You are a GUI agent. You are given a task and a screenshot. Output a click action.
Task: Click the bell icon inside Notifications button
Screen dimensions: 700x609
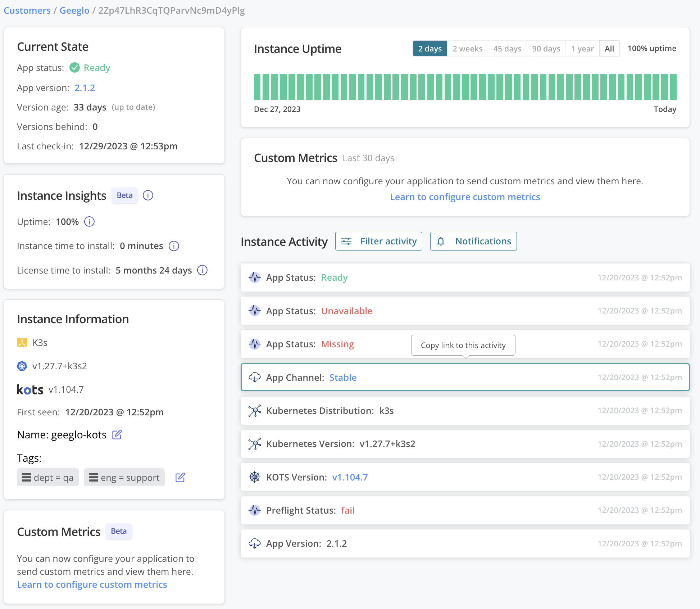coord(441,241)
